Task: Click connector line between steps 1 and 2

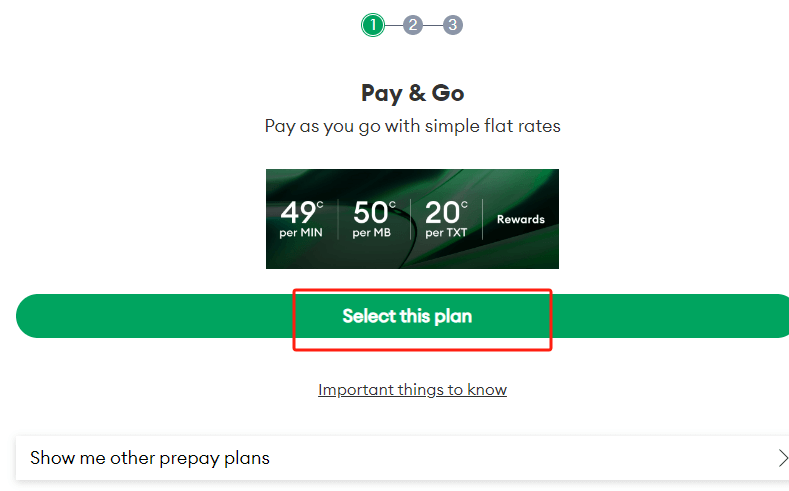Action: [x=393, y=25]
